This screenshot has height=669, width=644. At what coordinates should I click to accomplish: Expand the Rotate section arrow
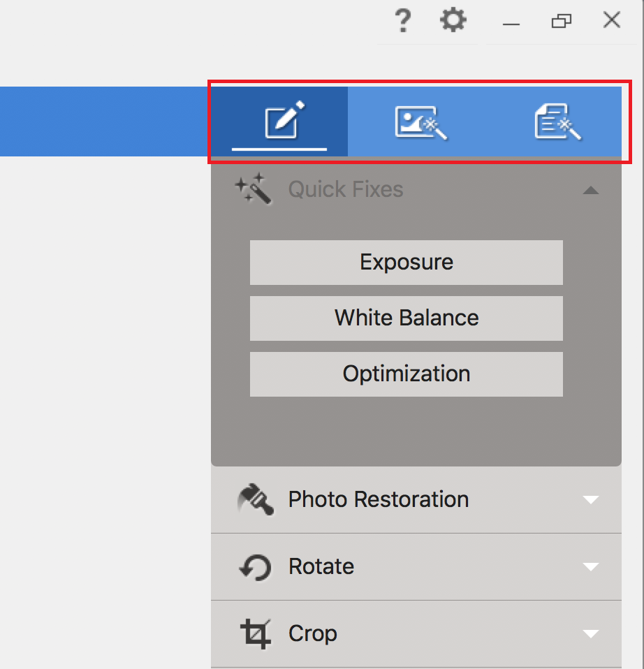(591, 567)
